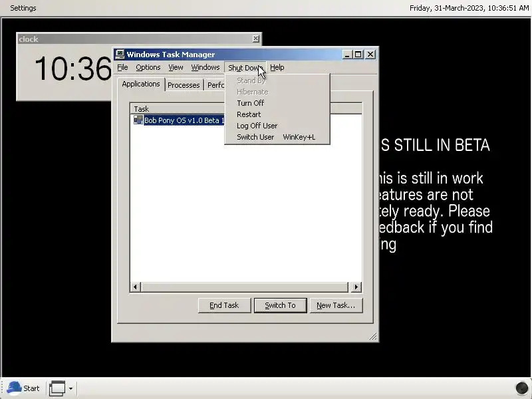
Task: Open the Settings menu in top bar
Action: 23,8
